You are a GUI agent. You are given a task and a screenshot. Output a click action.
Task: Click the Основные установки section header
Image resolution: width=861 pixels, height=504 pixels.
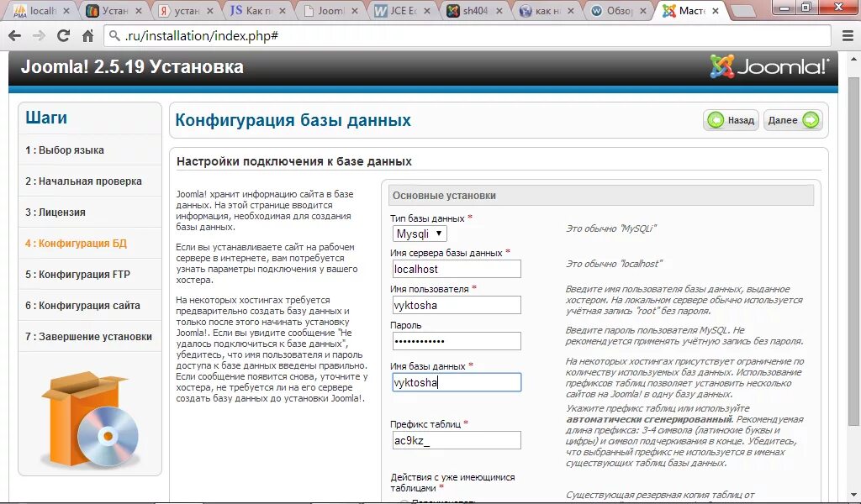600,195
